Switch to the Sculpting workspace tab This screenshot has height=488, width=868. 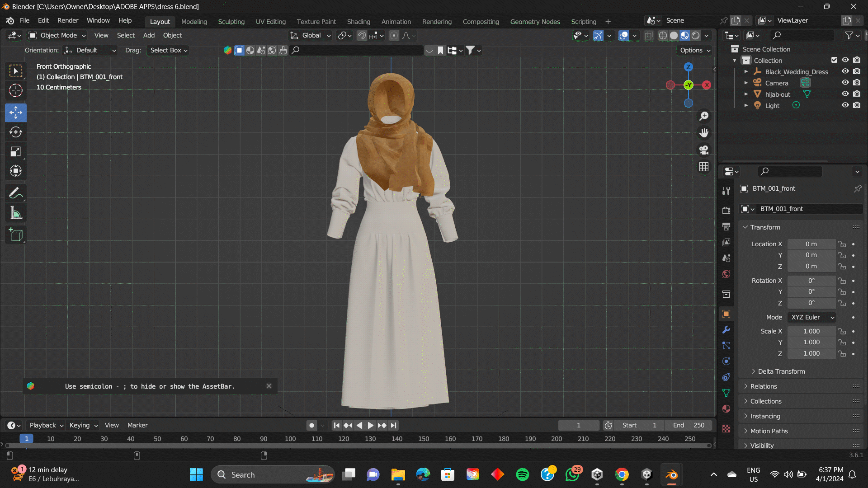tap(231, 21)
